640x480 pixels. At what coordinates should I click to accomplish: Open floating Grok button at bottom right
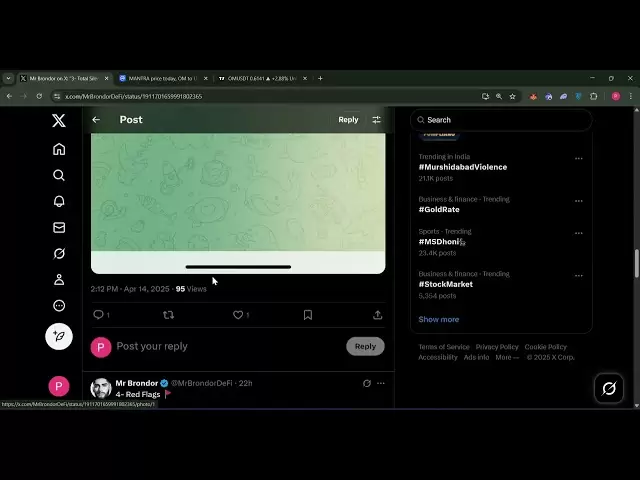click(609, 388)
